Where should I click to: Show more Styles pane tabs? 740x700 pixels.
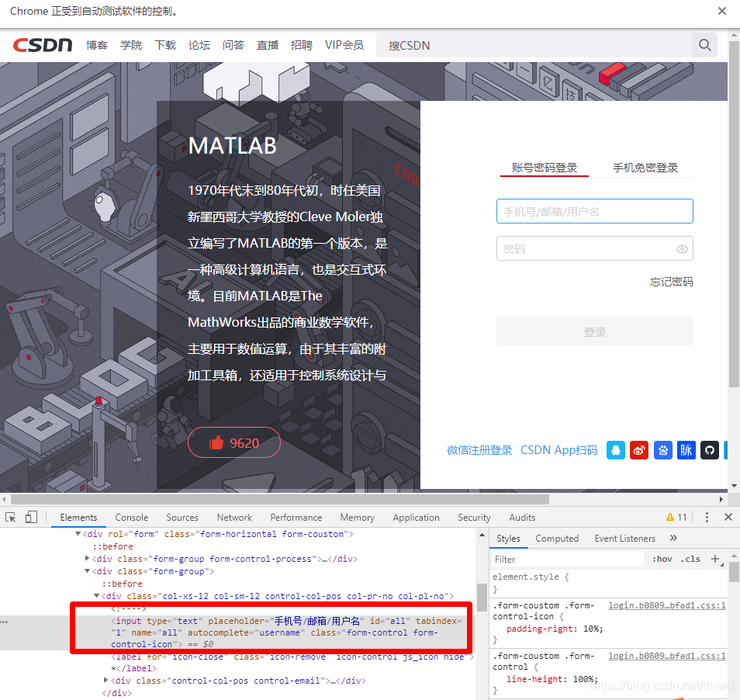[673, 538]
